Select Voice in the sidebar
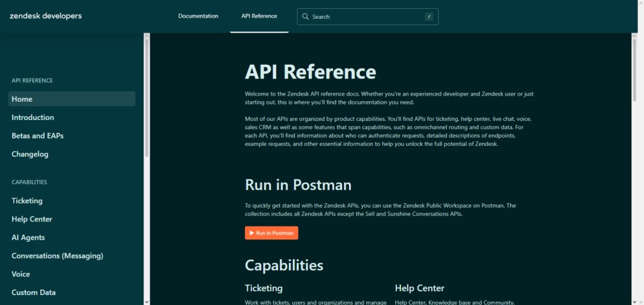The width and height of the screenshot is (644, 305). click(x=21, y=274)
